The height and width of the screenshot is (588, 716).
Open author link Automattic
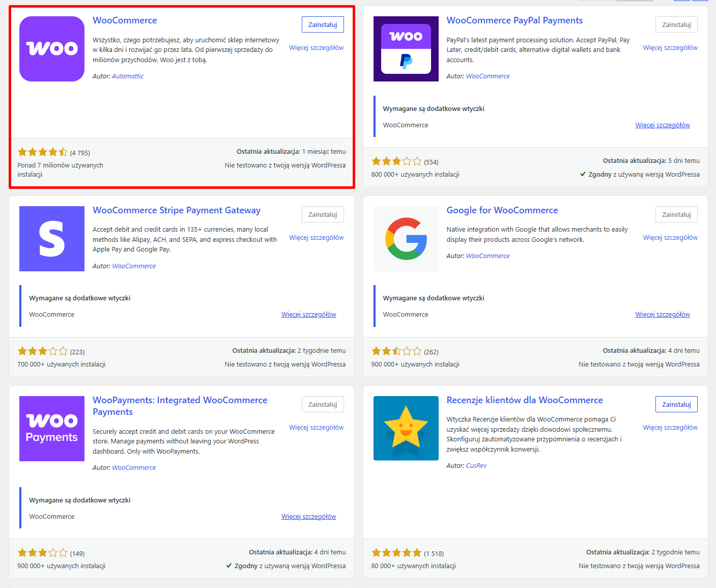128,76
